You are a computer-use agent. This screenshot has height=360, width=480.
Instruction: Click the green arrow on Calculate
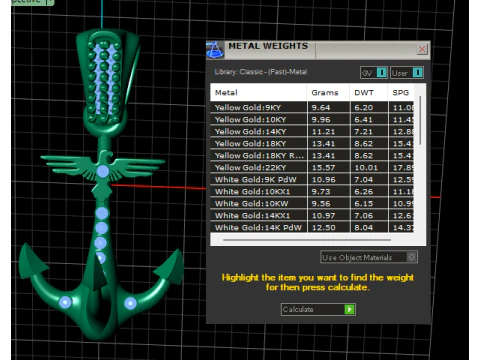pos(349,309)
